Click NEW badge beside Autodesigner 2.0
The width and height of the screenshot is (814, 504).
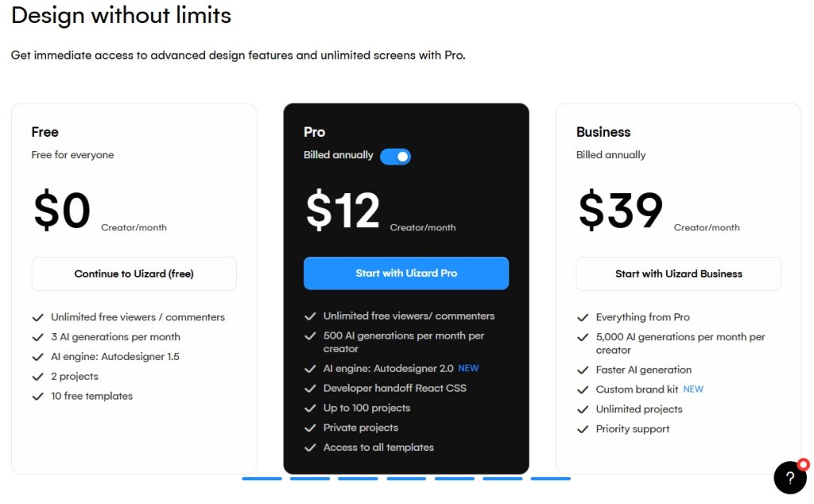[x=468, y=368]
